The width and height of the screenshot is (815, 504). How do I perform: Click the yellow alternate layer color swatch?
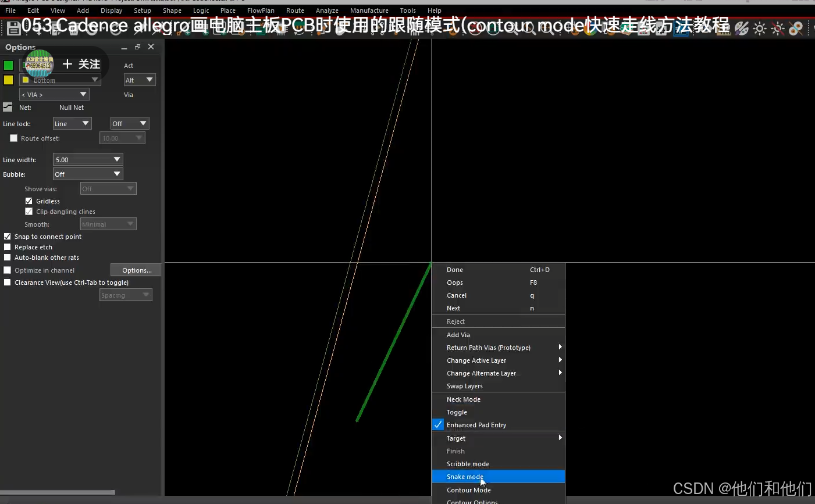[x=8, y=80]
